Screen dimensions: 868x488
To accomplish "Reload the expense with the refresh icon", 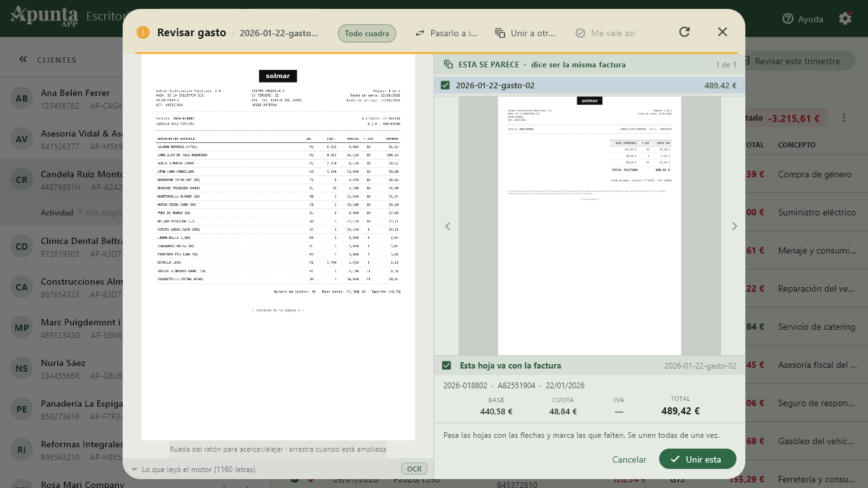I will point(684,32).
